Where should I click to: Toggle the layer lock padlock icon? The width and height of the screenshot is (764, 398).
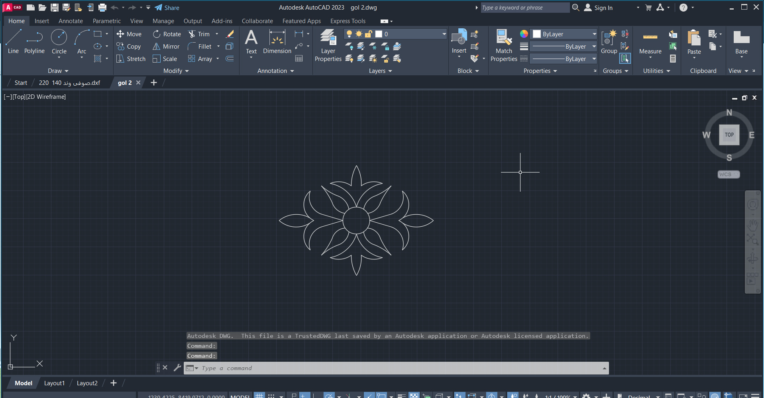368,34
